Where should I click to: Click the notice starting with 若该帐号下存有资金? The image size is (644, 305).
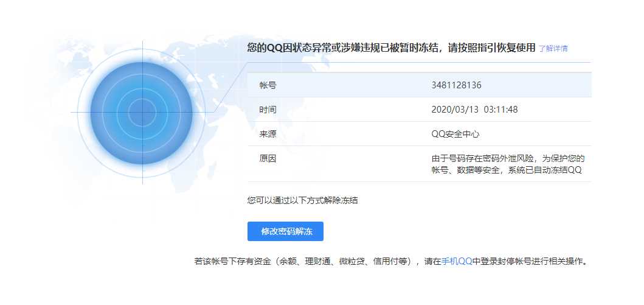pyautogui.click(x=391, y=261)
